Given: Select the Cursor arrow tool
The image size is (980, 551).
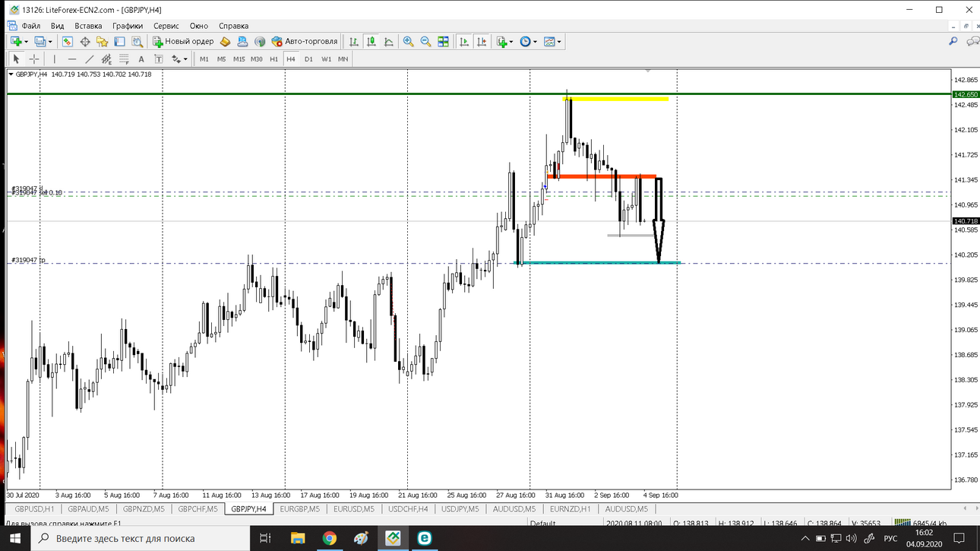Looking at the screenshot, I should click(16, 59).
